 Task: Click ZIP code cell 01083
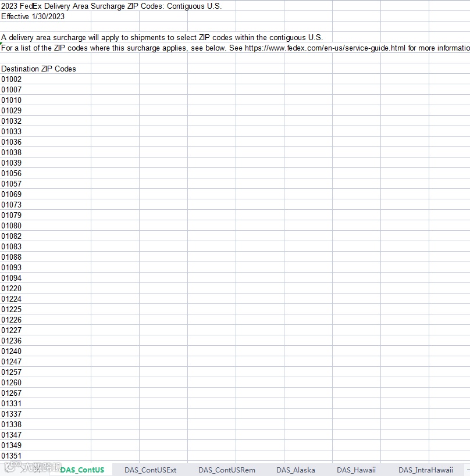click(x=45, y=247)
